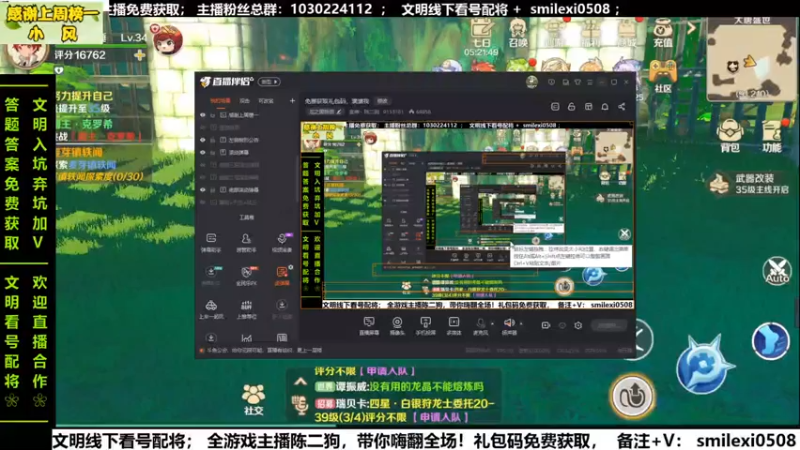Click the 修改 edit title button
This screenshot has width=800, height=450.
point(382,101)
